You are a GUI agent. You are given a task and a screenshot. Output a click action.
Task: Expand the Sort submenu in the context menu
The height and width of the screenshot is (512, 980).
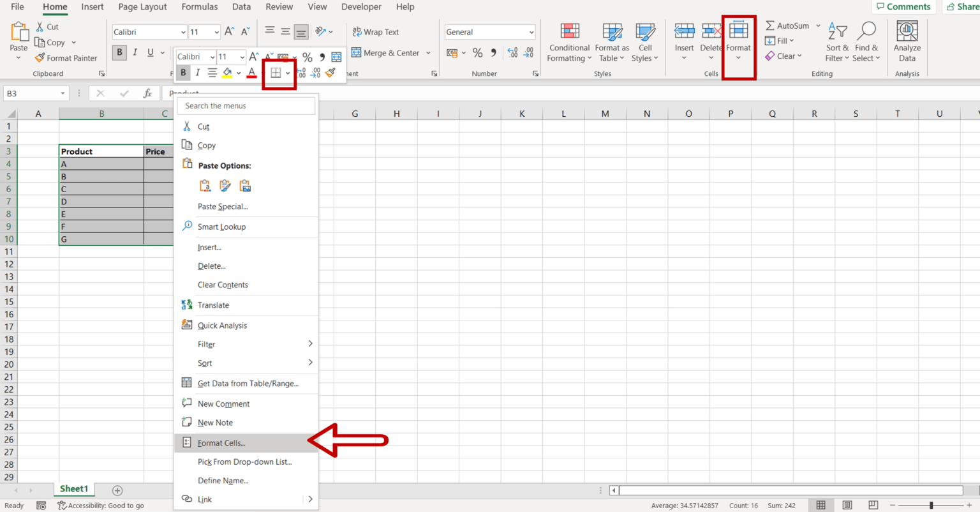click(x=205, y=363)
